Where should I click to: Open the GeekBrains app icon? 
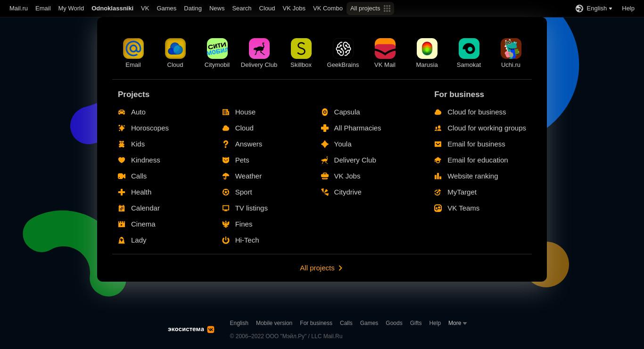pyautogui.click(x=343, y=49)
